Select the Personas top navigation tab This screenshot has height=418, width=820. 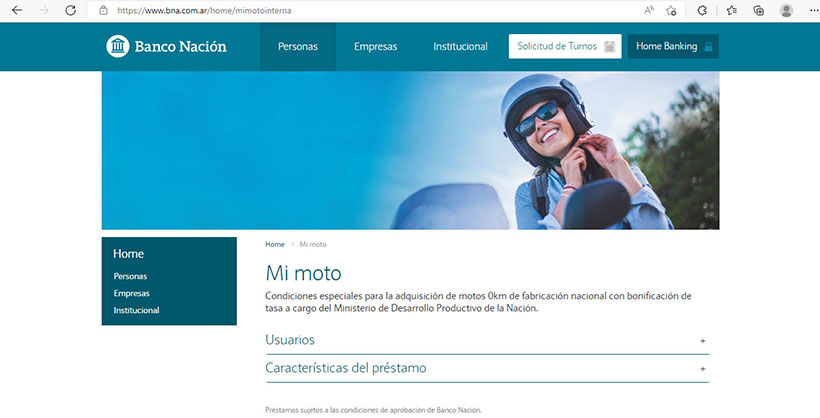tap(298, 47)
